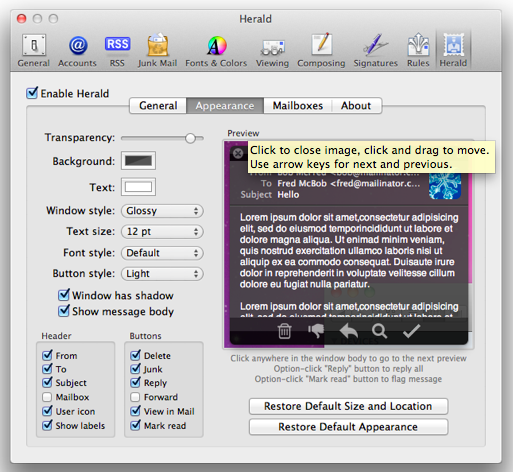The width and height of the screenshot is (513, 472).
Task: Open the Button style dropdown
Action: (x=162, y=274)
